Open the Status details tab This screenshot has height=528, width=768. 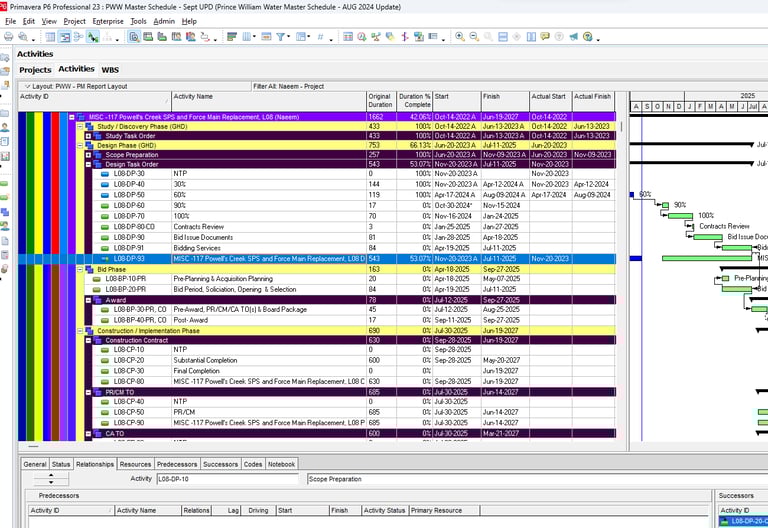pos(61,464)
